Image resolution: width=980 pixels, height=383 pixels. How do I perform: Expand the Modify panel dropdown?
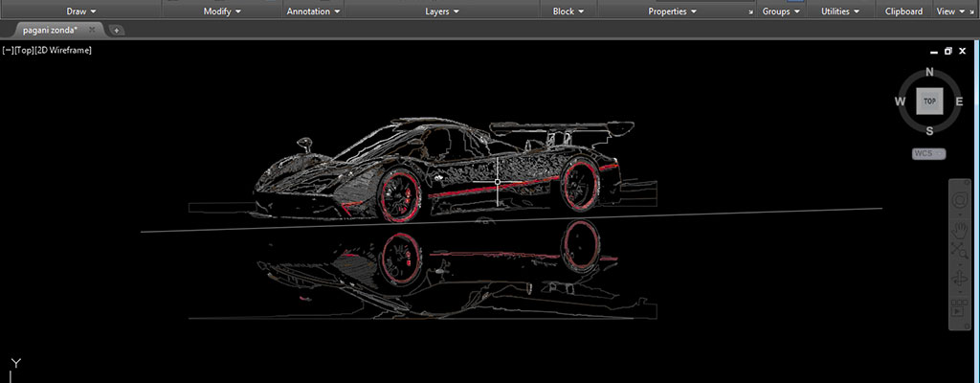coord(222,11)
